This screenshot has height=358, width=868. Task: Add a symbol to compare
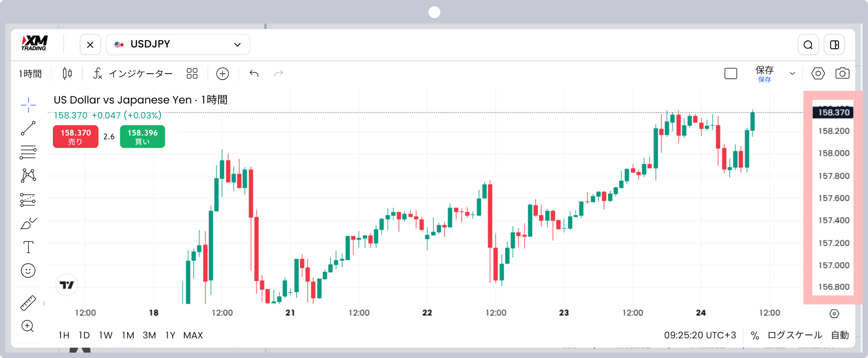click(x=222, y=74)
